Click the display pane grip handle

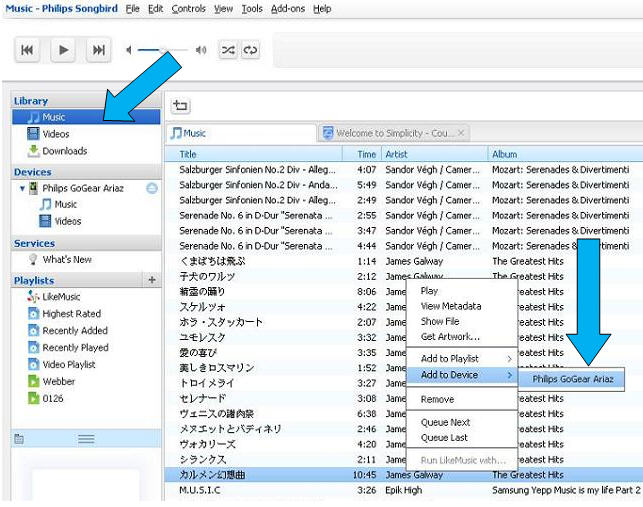pos(86,439)
